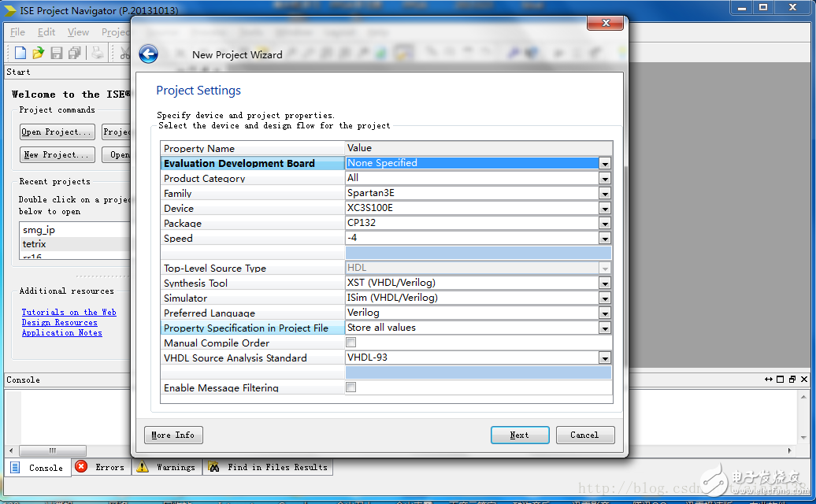Click the Warnings yellow triangle icon

click(x=143, y=467)
